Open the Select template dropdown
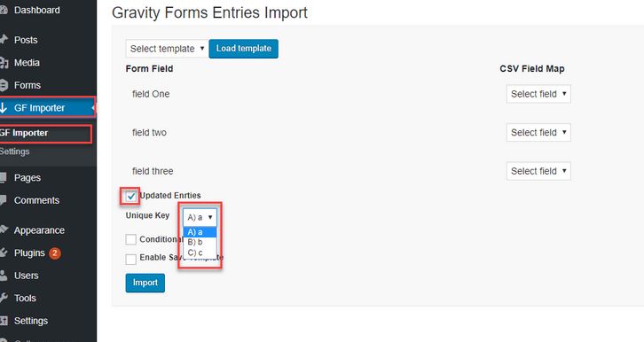 (x=166, y=49)
